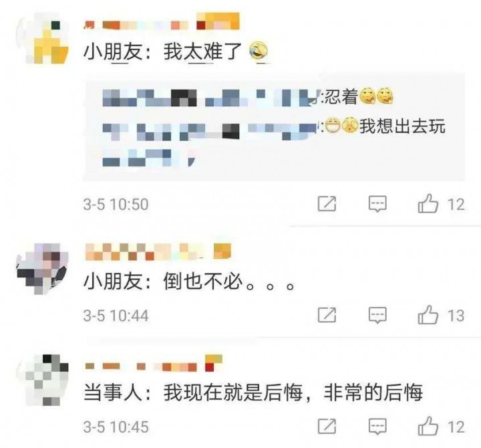Open the second commenter's username
Image resolution: width=481 pixels, height=448 pixels.
coord(158,252)
